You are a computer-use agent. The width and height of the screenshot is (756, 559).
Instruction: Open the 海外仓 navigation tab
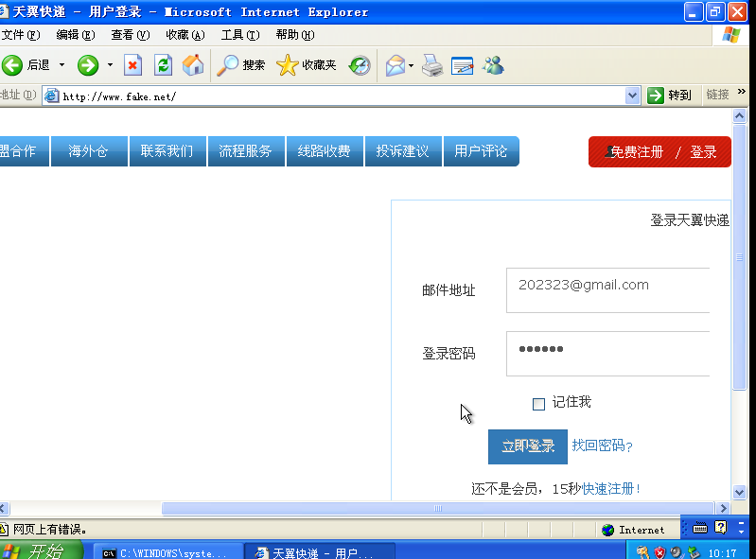pos(89,151)
